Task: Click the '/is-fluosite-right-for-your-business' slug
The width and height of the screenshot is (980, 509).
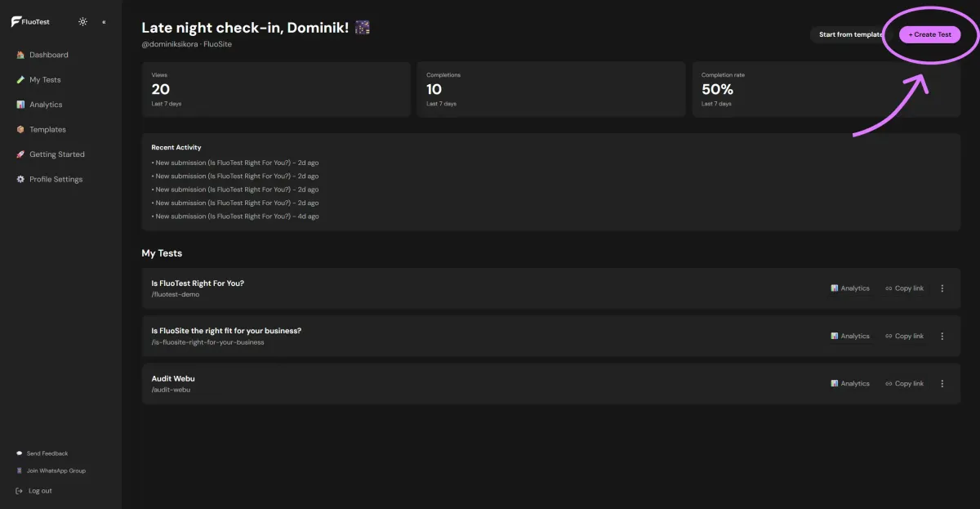Action: click(x=208, y=342)
